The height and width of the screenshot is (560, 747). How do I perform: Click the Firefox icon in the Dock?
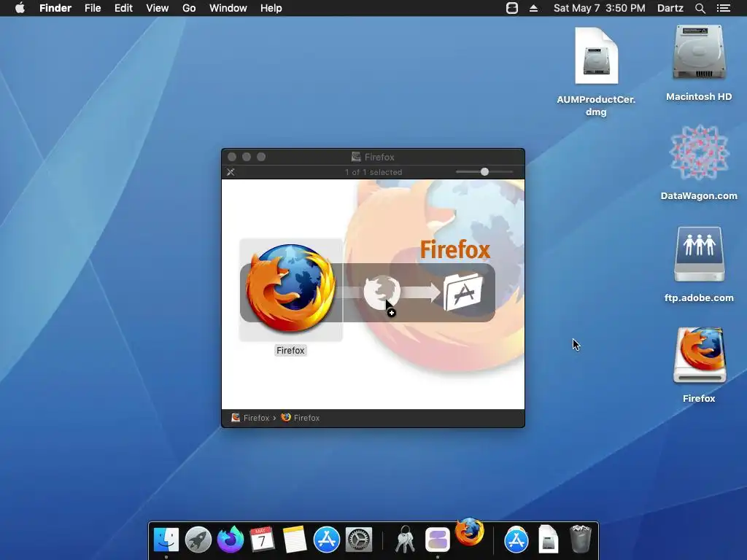[469, 532]
